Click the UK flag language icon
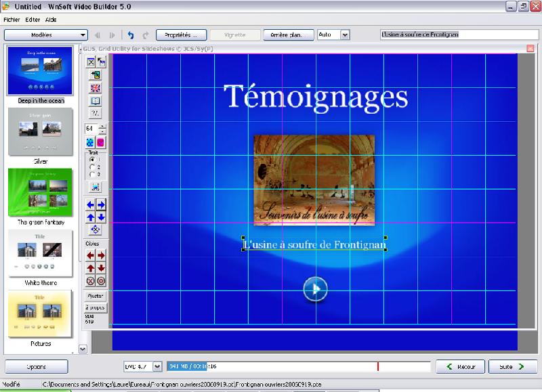 [96, 88]
